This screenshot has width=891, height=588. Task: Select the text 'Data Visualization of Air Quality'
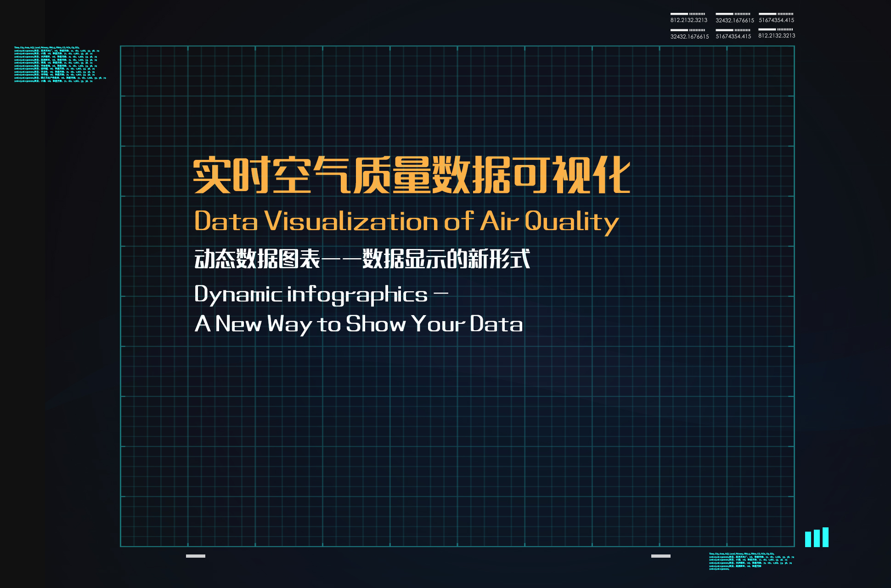(x=406, y=222)
